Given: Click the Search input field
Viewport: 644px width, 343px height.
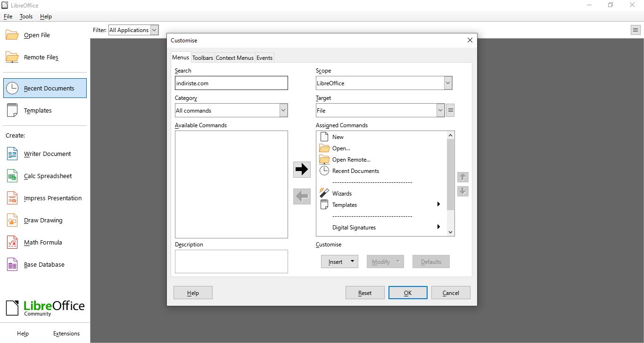Looking at the screenshot, I should (x=231, y=83).
